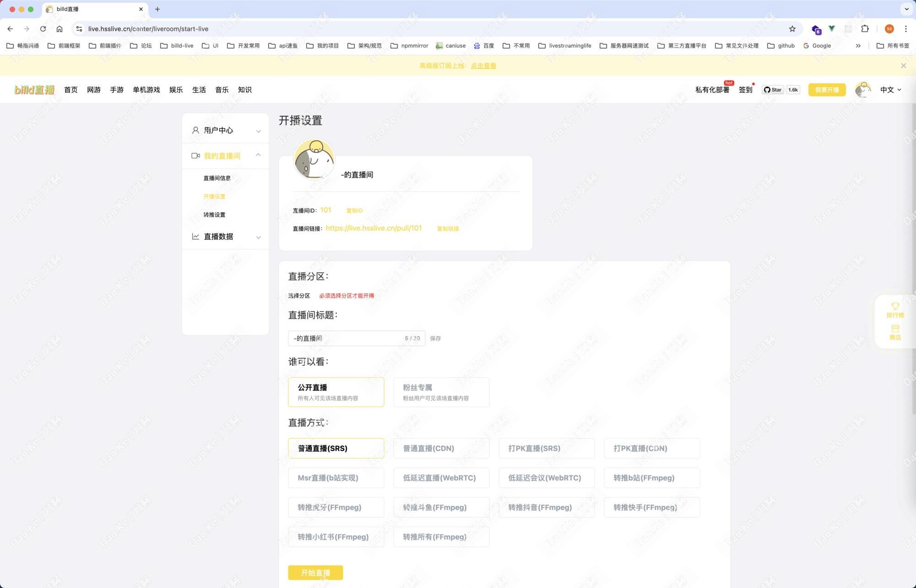Screen dimensions: 916x588
Task: Open the Vue devtools extension icon
Action: tap(831, 29)
